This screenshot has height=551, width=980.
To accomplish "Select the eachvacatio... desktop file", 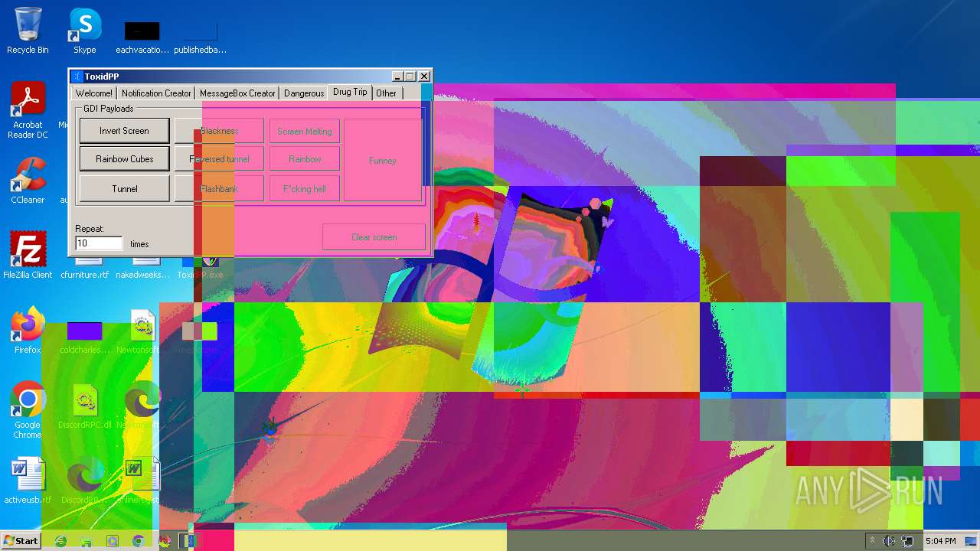I will click(142, 37).
